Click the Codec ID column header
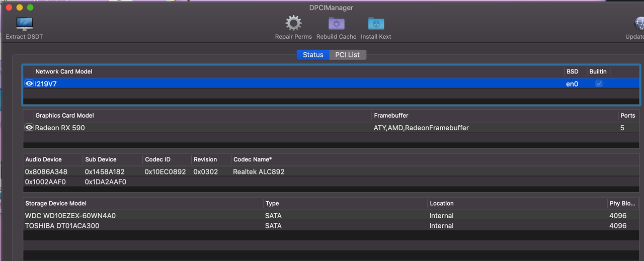 point(157,159)
